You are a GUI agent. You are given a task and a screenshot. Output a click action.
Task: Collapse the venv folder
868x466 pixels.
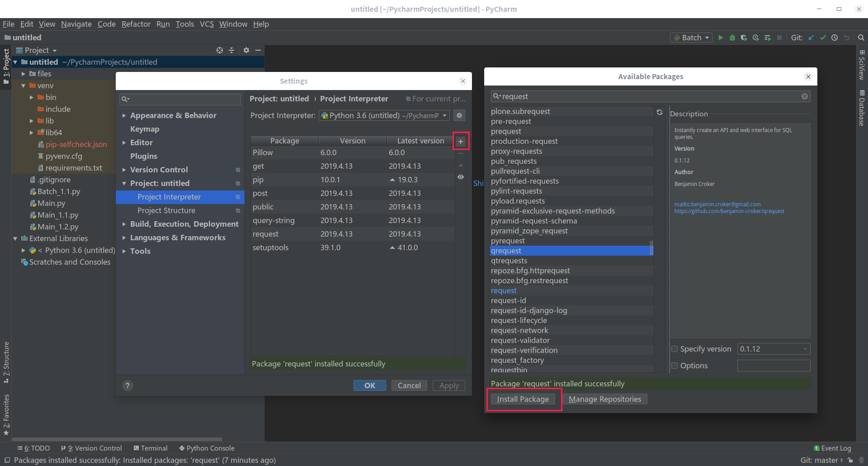pyautogui.click(x=24, y=86)
